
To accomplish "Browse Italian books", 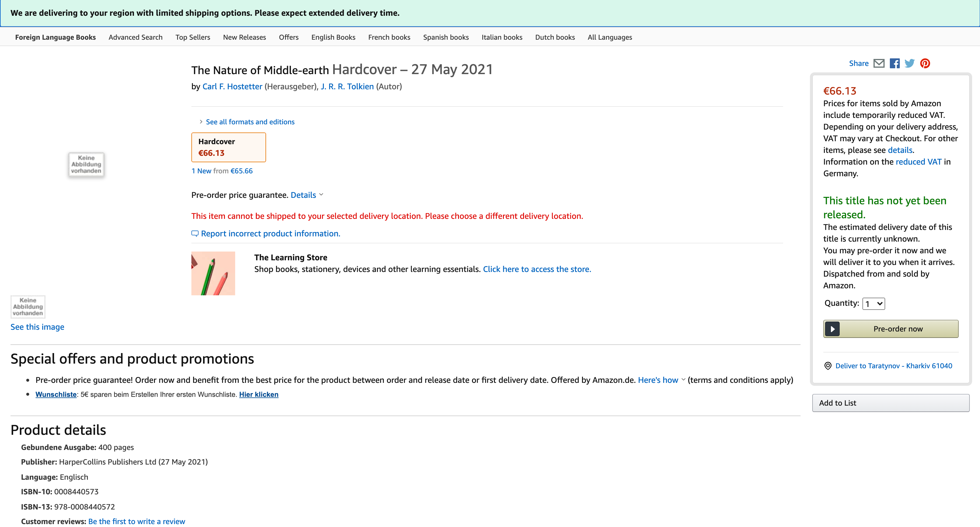I will [502, 37].
